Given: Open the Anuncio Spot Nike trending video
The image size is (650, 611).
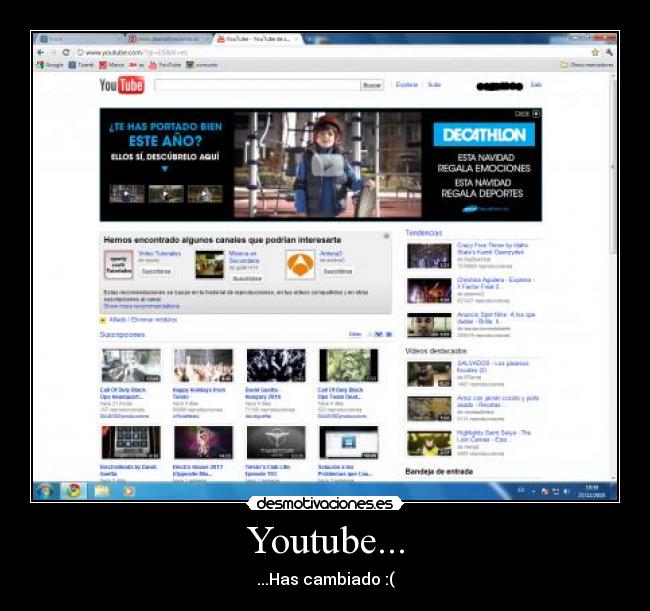Looking at the screenshot, I should [429, 325].
